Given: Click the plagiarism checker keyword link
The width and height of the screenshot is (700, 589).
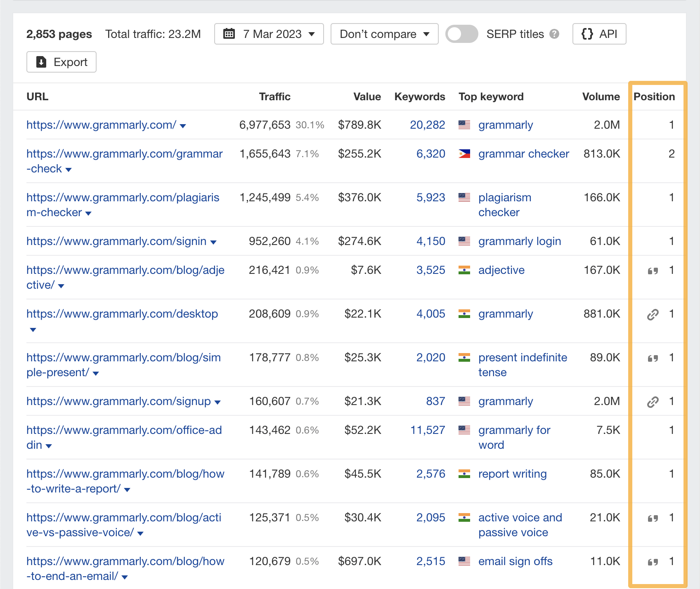Looking at the screenshot, I should click(x=504, y=205).
